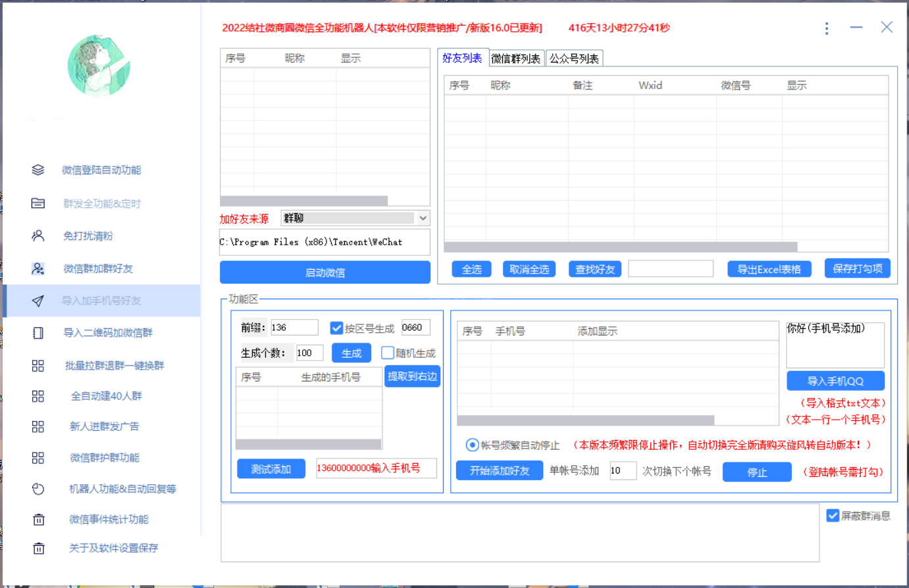The width and height of the screenshot is (909, 588).
Task: Expand the 加好友来源 dropdown
Action: click(423, 218)
